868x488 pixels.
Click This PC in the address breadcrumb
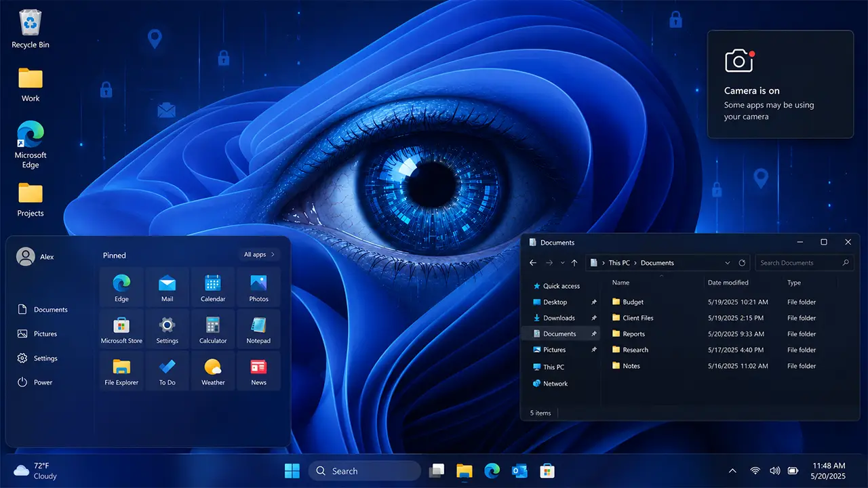[x=619, y=263]
